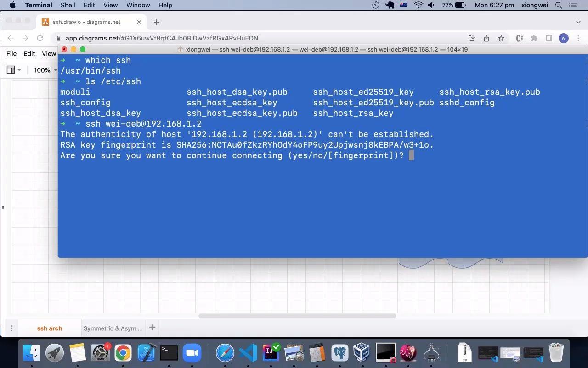Open Safari from the Dock

pos(225,353)
